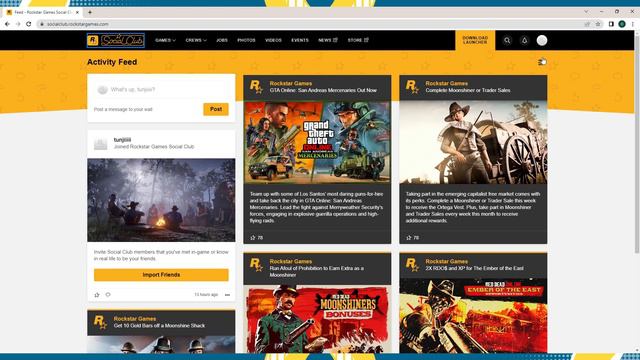Open the Activity Feed filter settings icon
This screenshot has height=360, width=640.
point(541,62)
